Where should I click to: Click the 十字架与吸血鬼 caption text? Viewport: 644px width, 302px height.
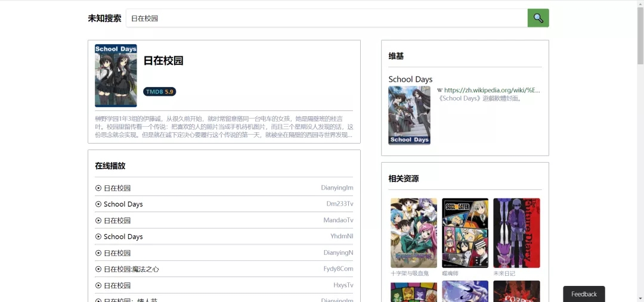pyautogui.click(x=410, y=273)
